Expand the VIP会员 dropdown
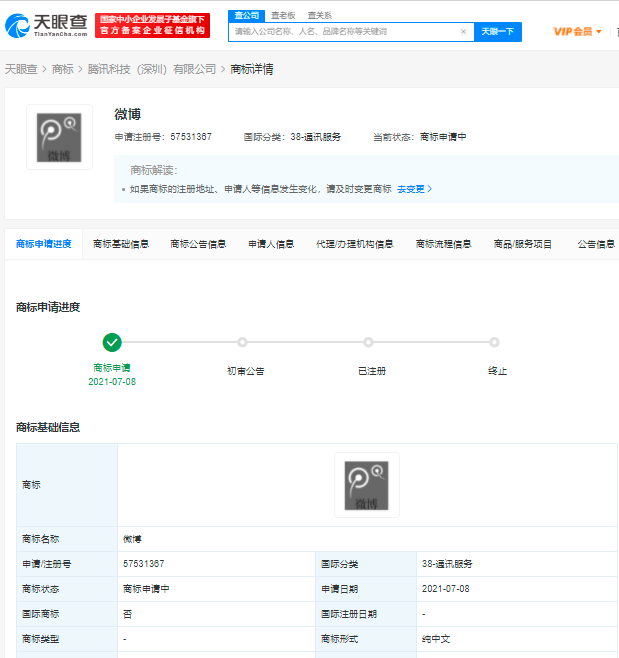The image size is (619, 658). [x=578, y=32]
